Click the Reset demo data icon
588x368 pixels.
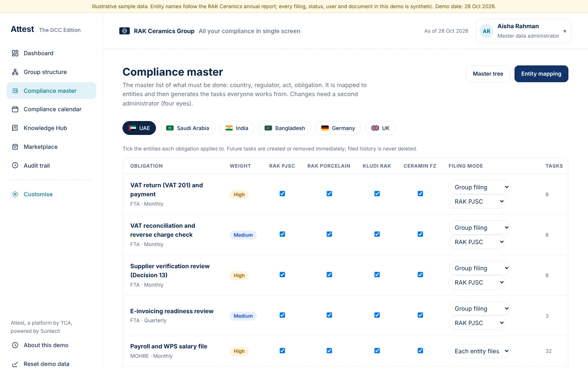point(15,364)
